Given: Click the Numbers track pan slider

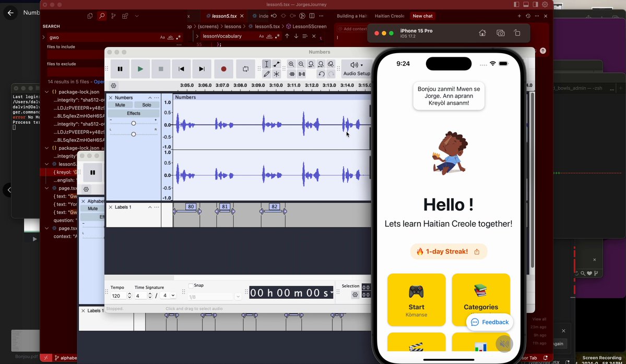Looking at the screenshot, I should (x=133, y=134).
